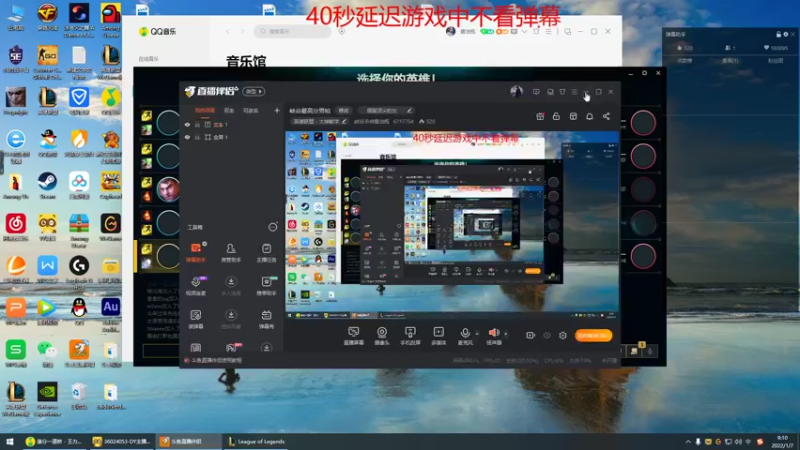Open the 视频连麦 microphone tool
The width and height of the screenshot is (800, 450).
pos(195,286)
